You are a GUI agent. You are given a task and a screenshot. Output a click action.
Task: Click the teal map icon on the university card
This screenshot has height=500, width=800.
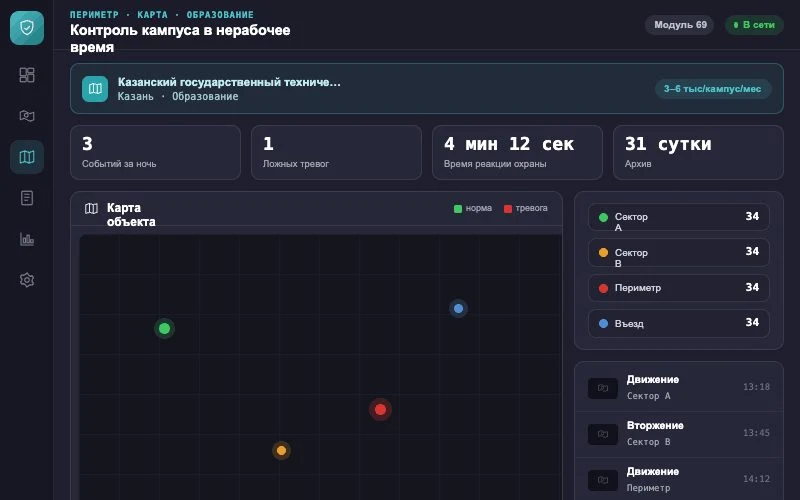(x=95, y=89)
